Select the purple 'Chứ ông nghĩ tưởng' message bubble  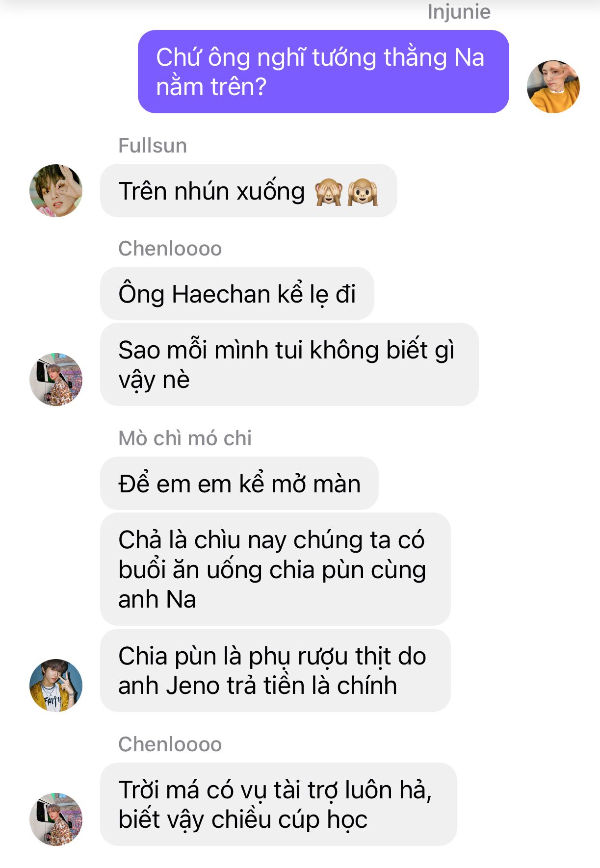323,72
